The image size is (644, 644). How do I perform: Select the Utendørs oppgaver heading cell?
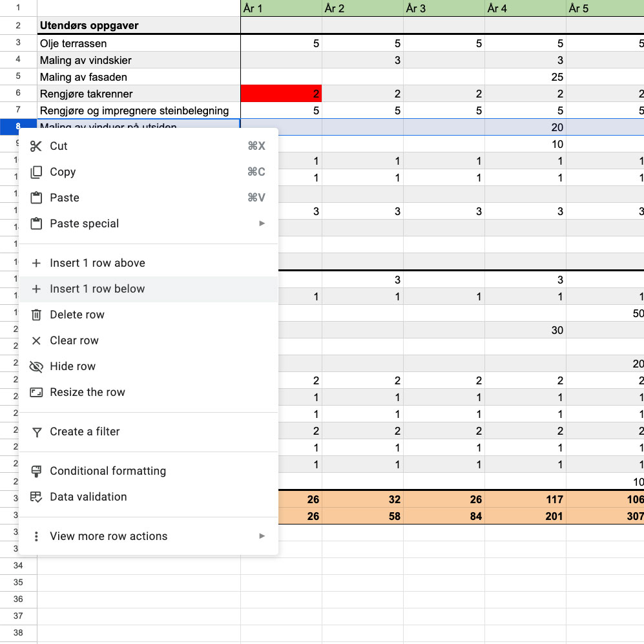pyautogui.click(x=138, y=26)
